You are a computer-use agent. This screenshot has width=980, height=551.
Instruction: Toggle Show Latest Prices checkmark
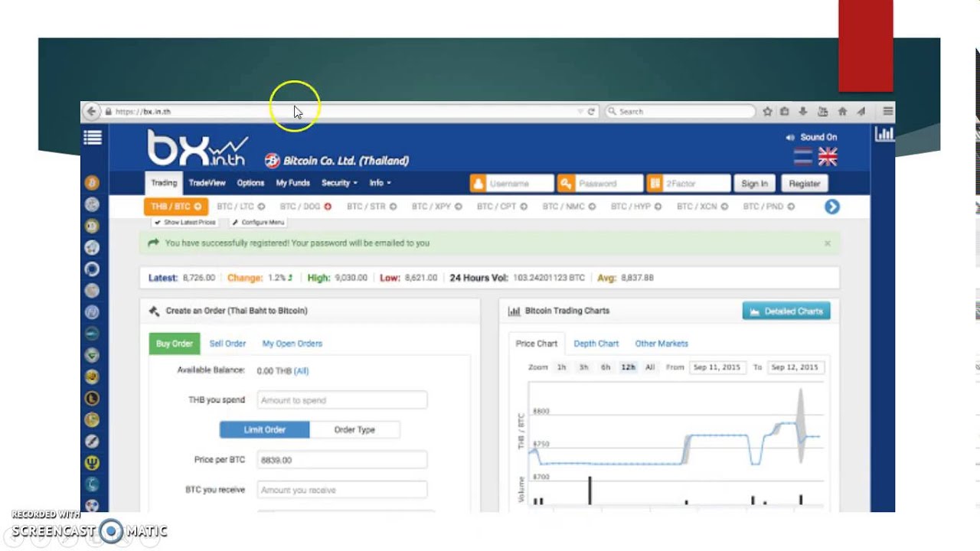tap(185, 222)
